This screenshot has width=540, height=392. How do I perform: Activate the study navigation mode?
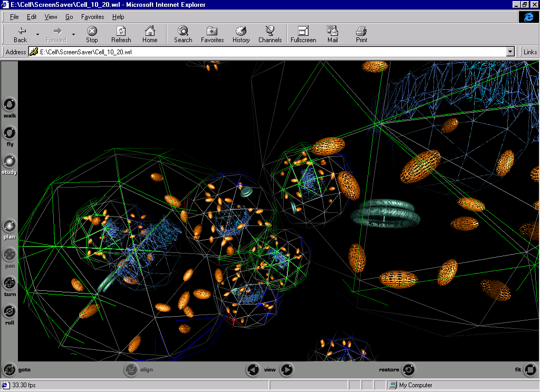tap(9, 161)
